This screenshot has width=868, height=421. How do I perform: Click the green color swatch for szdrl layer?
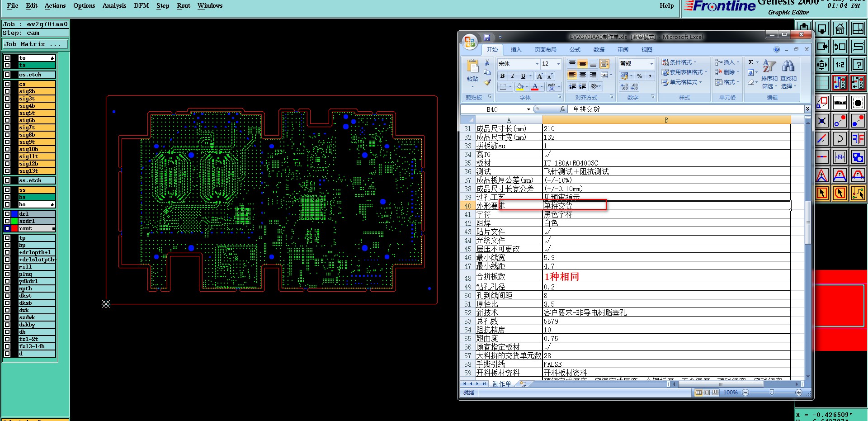tap(14, 221)
